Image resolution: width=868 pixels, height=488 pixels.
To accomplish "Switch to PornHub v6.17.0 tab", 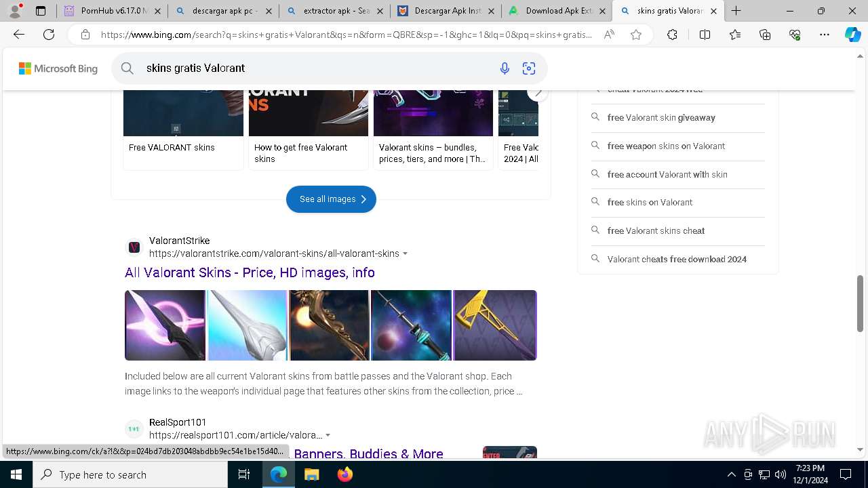I will coord(113,11).
